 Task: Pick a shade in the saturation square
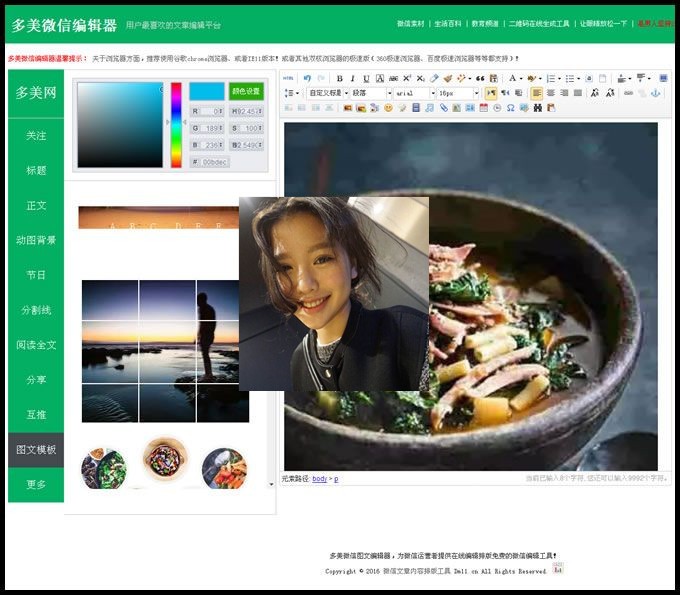tap(120, 125)
